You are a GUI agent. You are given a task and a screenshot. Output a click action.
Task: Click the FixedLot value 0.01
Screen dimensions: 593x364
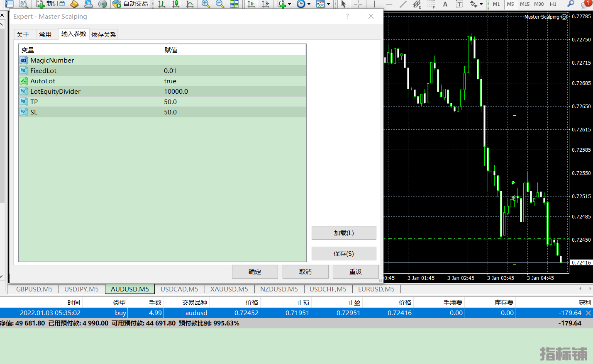(x=170, y=70)
